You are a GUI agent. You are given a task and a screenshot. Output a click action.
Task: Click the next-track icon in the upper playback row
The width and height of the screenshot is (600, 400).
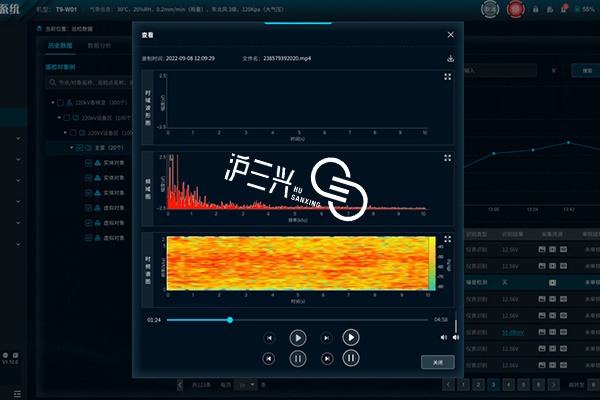tap(326, 338)
